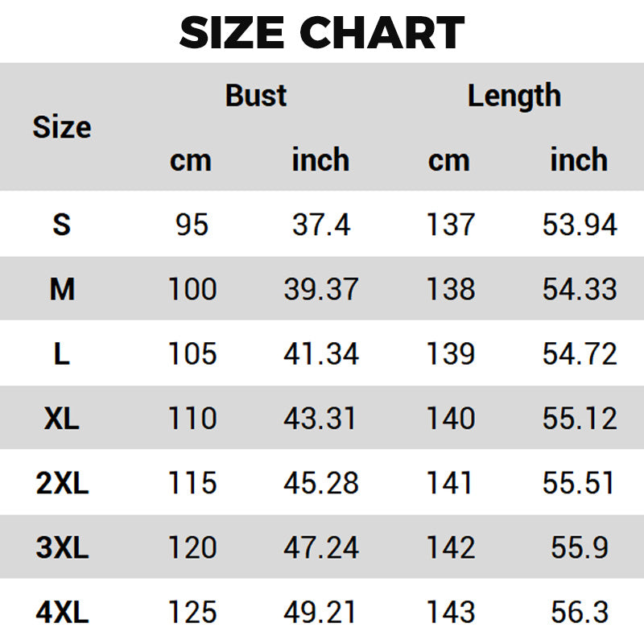Viewport: 644px width, 644px height.
Task: Click the Size column header
Action: pyautogui.click(x=62, y=127)
